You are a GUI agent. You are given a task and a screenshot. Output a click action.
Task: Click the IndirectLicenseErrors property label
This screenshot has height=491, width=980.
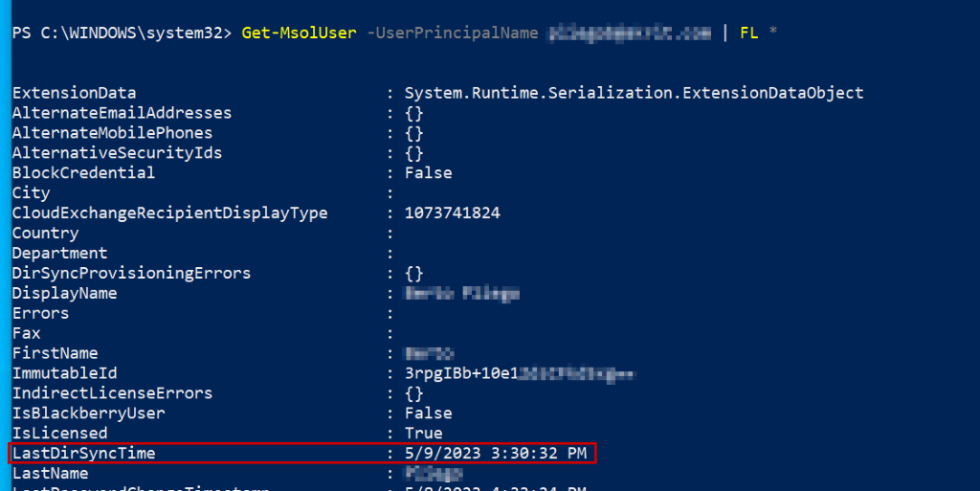[112, 393]
